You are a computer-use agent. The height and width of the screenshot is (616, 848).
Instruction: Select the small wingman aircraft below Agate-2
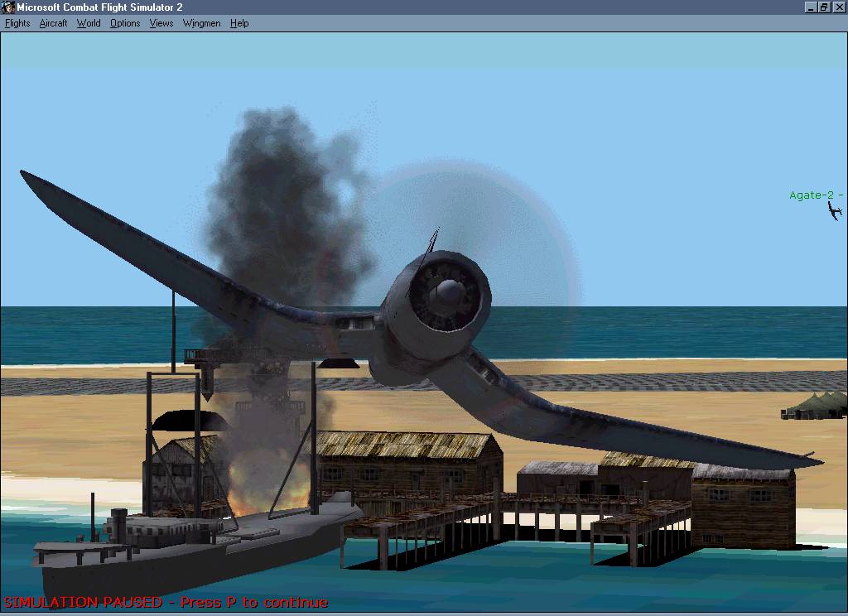pos(835,211)
